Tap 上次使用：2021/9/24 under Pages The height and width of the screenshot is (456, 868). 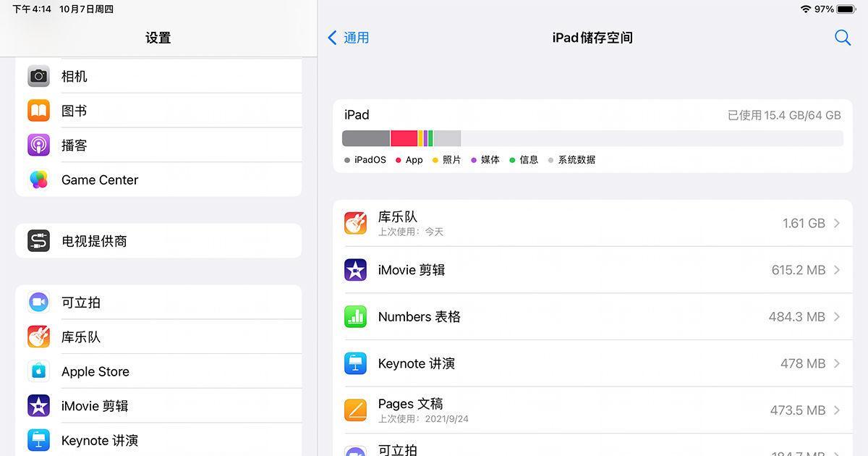(423, 419)
